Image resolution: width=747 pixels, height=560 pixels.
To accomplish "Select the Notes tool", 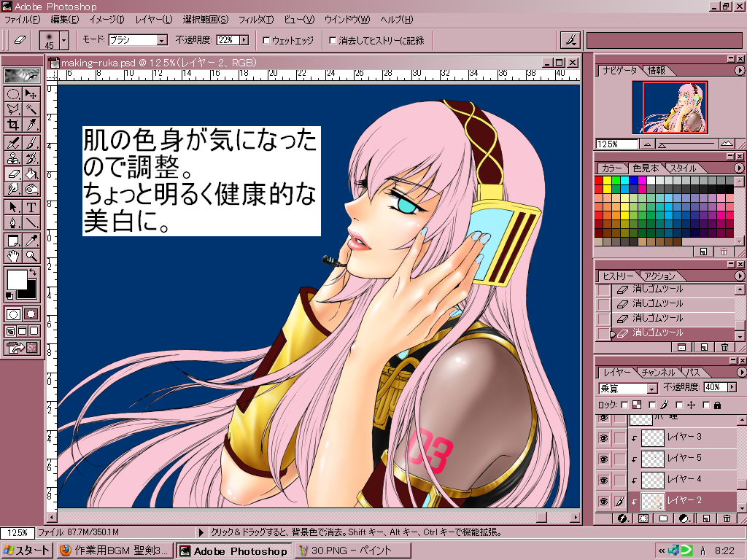I will (13, 240).
